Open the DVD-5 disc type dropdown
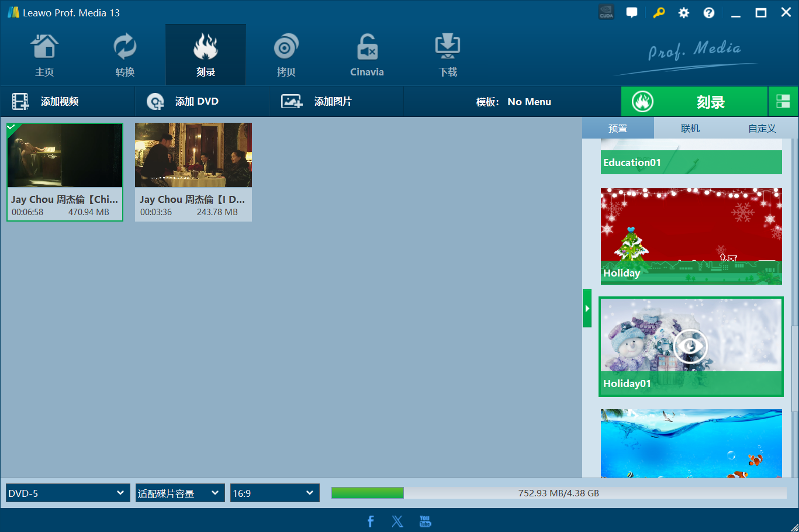The height and width of the screenshot is (532, 799). (67, 493)
